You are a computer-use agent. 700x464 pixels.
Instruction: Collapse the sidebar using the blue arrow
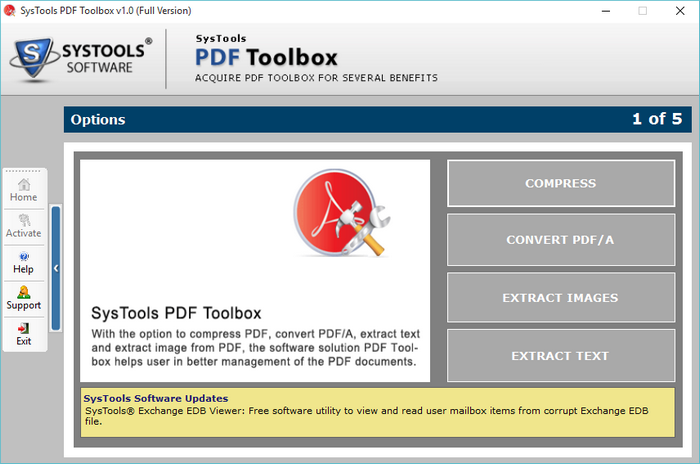56,268
